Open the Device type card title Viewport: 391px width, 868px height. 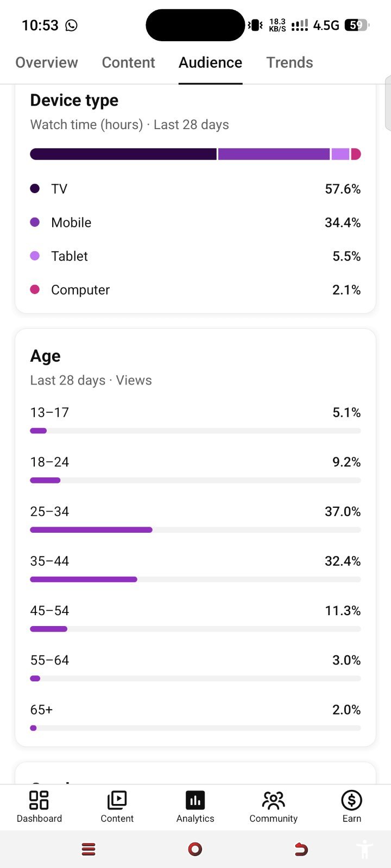point(74,100)
